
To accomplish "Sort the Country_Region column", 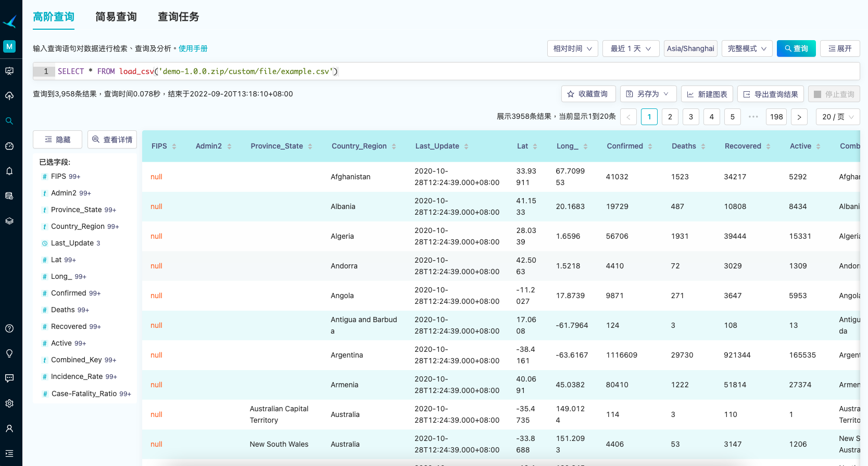I will [x=394, y=146].
